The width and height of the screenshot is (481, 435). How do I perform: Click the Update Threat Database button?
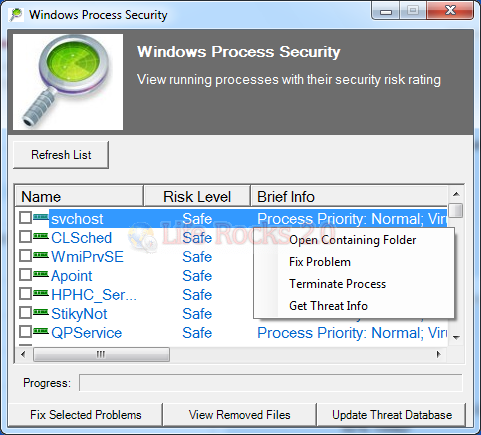(x=392, y=415)
